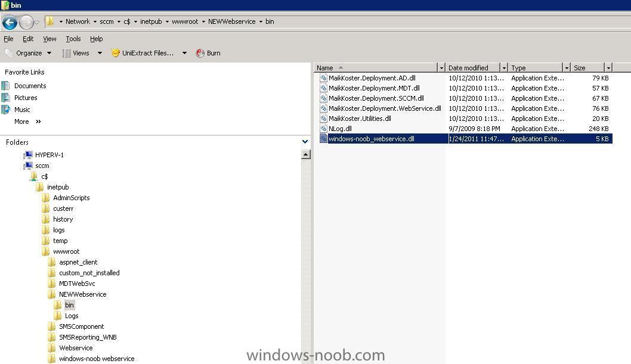Open the Edit menu
631x364 pixels.
pos(28,39)
